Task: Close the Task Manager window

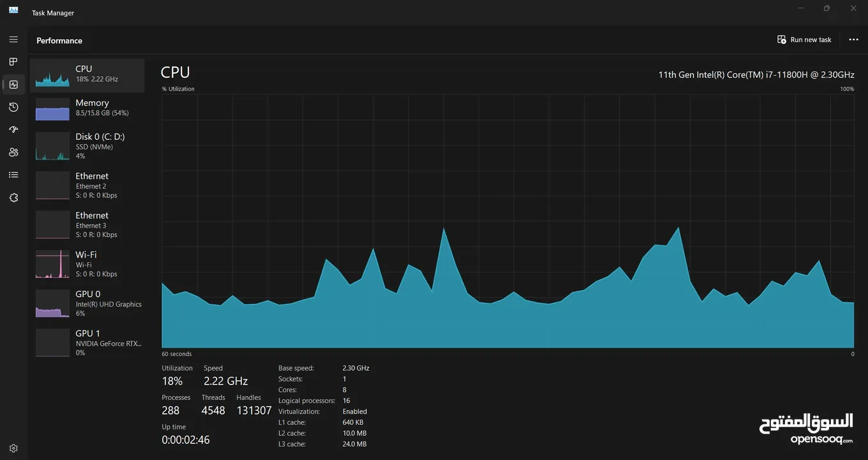Action: pyautogui.click(x=853, y=8)
